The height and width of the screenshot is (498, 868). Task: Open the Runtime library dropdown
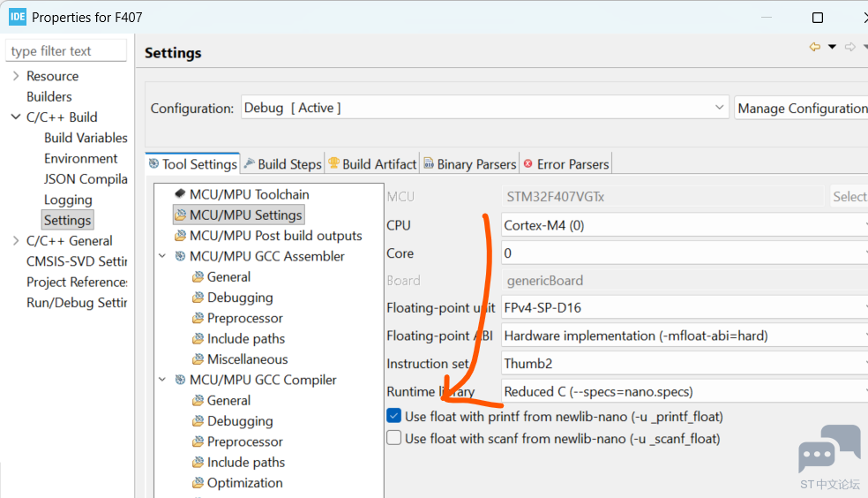tap(685, 392)
